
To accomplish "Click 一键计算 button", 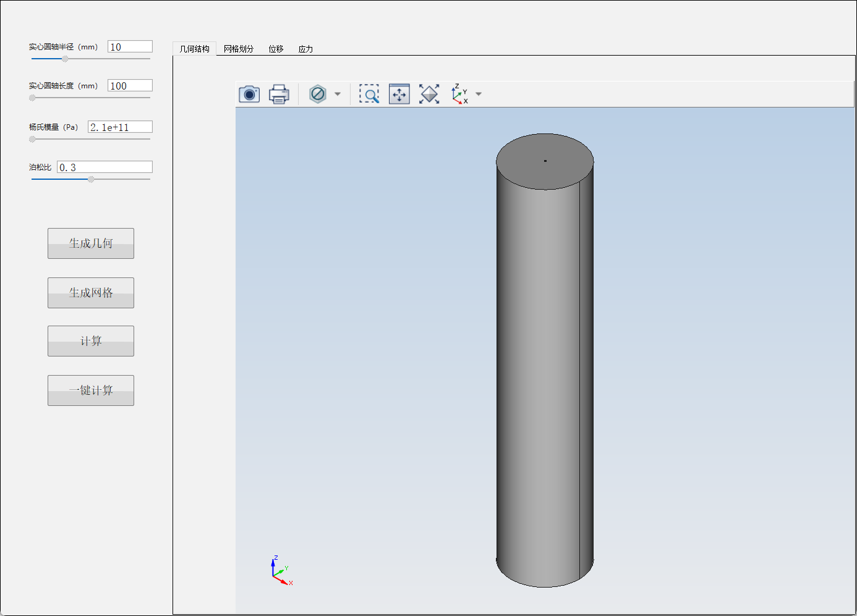I will 91,390.
